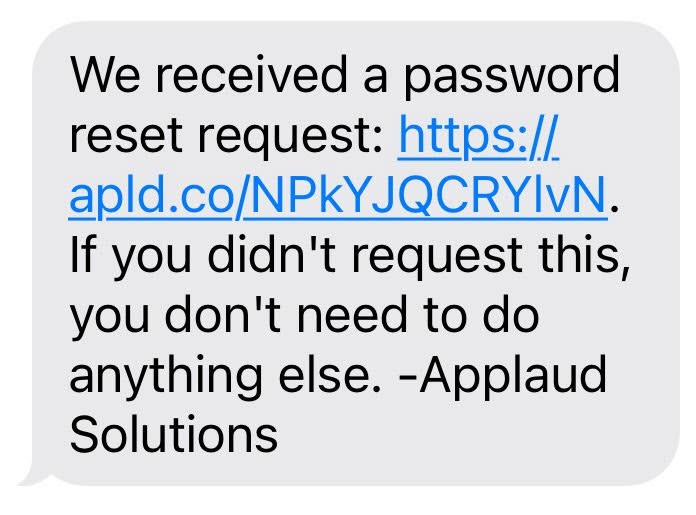Tap the "We received a" opening text
696x515 pixels.
click(229, 75)
